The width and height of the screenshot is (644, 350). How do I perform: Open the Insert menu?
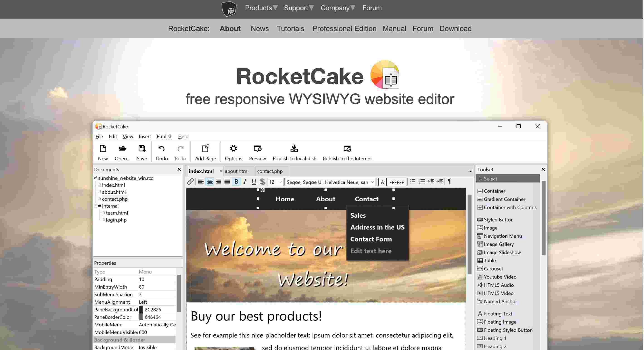(x=145, y=136)
